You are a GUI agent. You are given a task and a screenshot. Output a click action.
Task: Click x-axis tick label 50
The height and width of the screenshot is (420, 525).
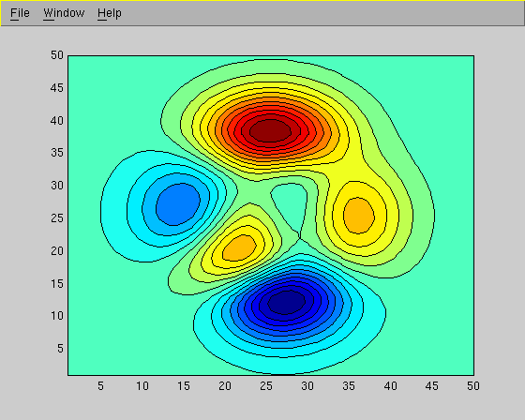(473, 386)
